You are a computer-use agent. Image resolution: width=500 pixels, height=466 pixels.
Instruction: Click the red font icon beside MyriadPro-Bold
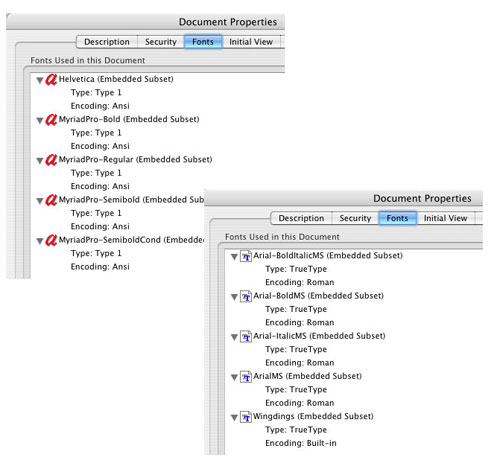(x=51, y=119)
